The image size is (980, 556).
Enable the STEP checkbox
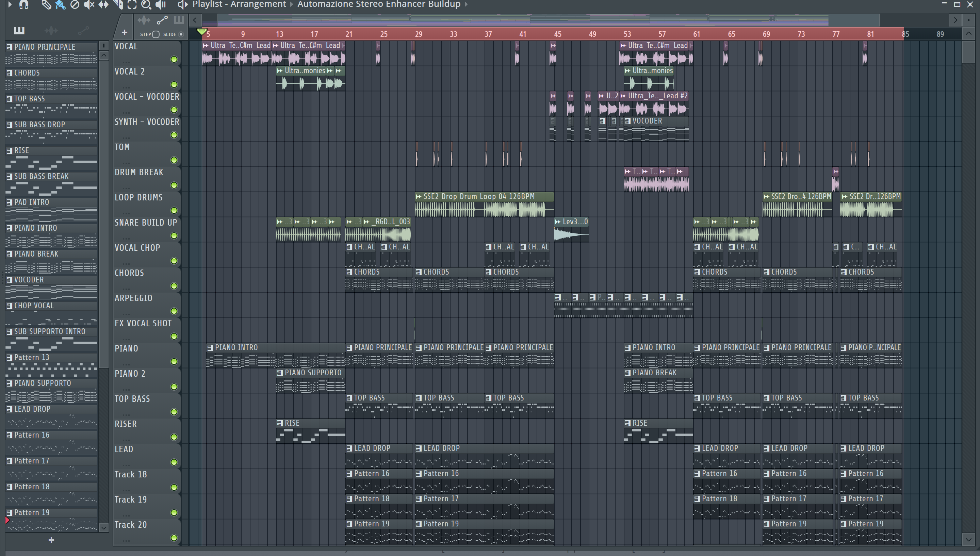156,34
